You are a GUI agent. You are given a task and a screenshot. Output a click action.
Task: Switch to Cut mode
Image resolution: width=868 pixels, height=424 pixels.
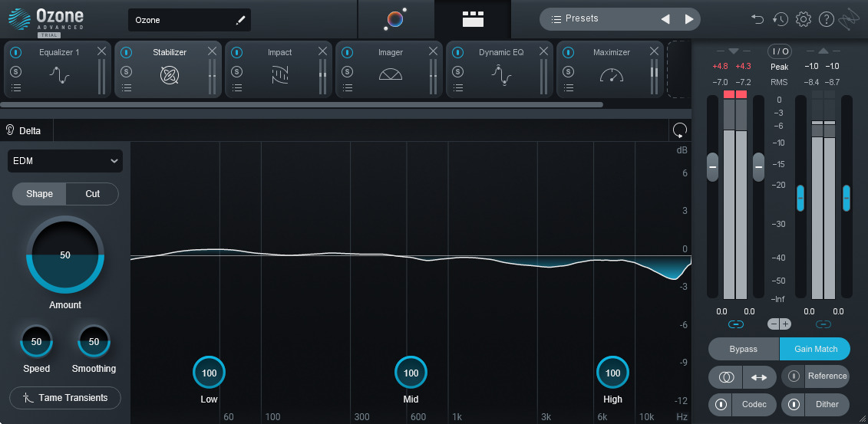click(x=92, y=194)
